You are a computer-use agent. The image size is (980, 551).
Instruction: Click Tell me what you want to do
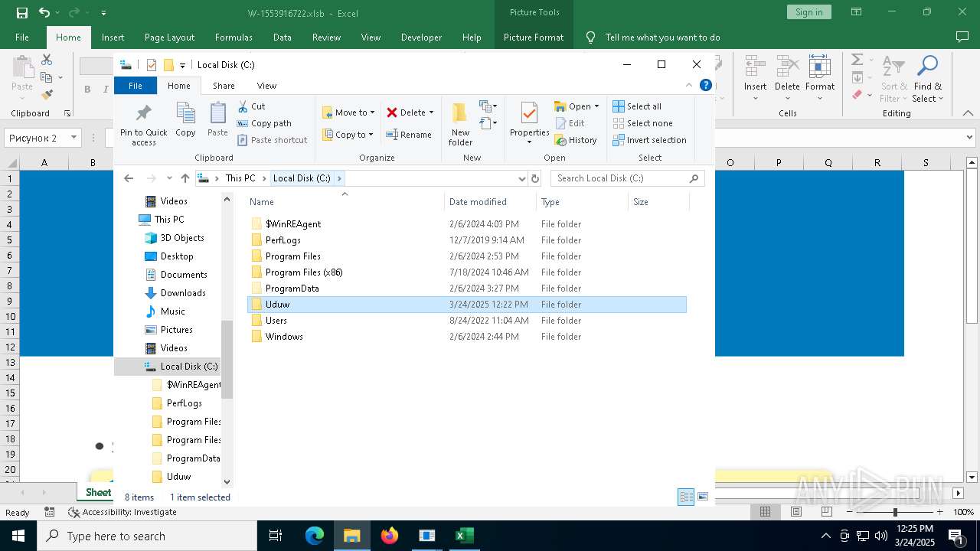662,37
